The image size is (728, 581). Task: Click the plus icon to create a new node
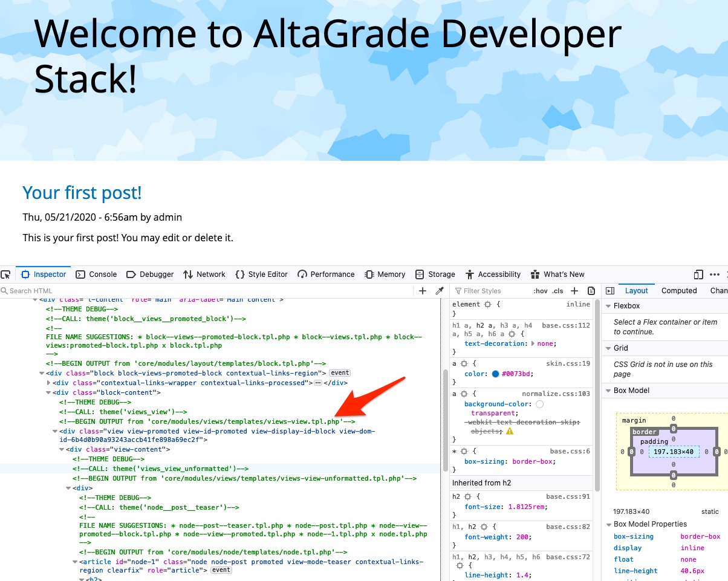pyautogui.click(x=423, y=291)
